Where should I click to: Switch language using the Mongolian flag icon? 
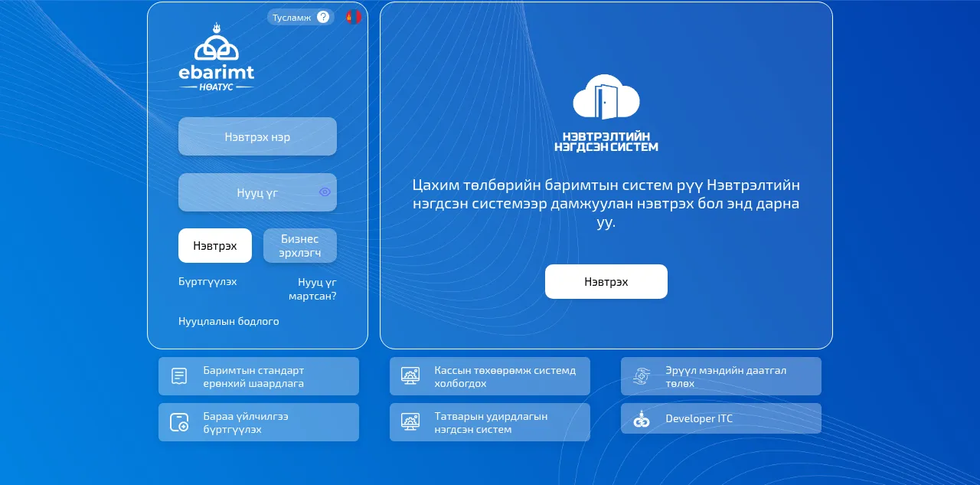(353, 17)
